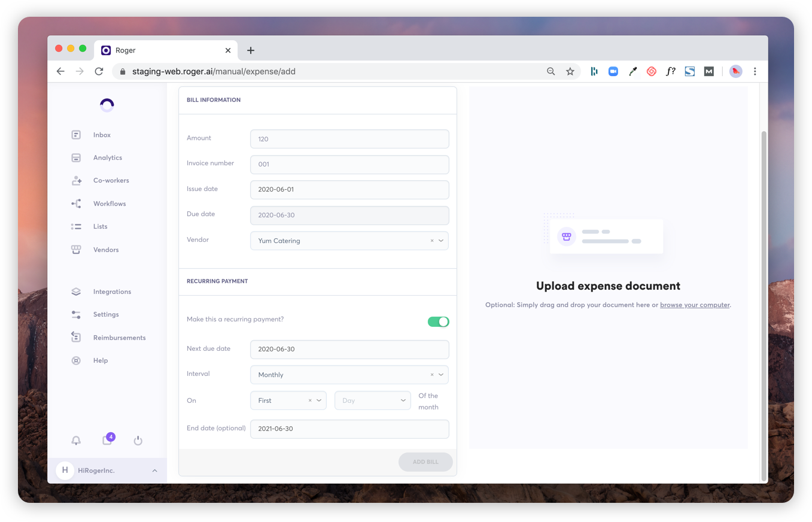Click the HiRogerInc. H avatar
This screenshot has height=522, width=812.
pyautogui.click(x=65, y=471)
